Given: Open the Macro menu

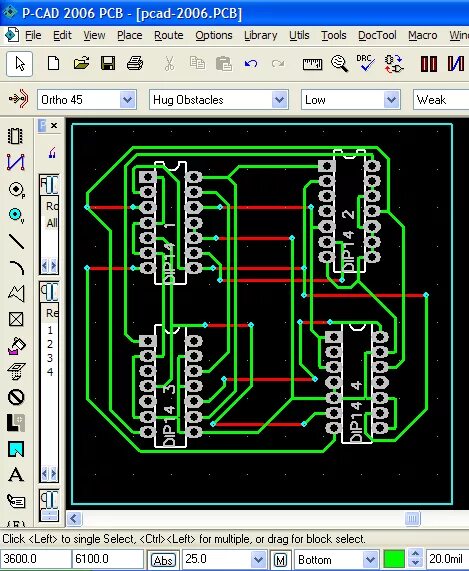Looking at the screenshot, I should [422, 35].
